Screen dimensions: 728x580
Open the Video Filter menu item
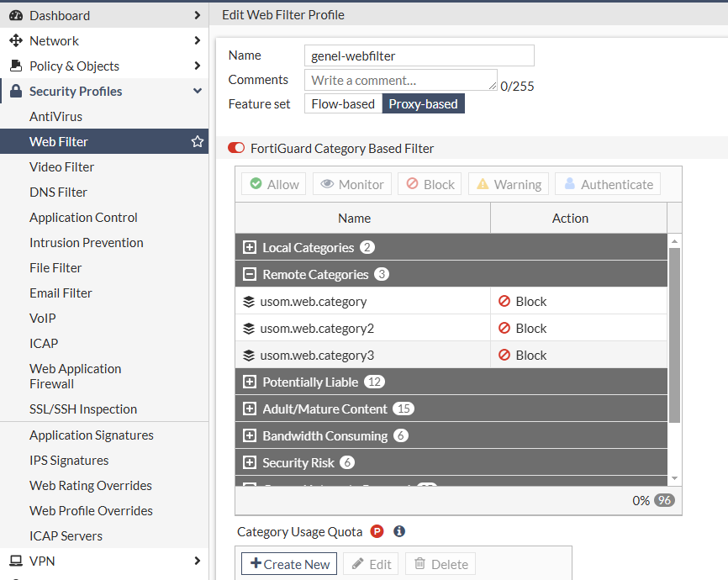point(61,166)
